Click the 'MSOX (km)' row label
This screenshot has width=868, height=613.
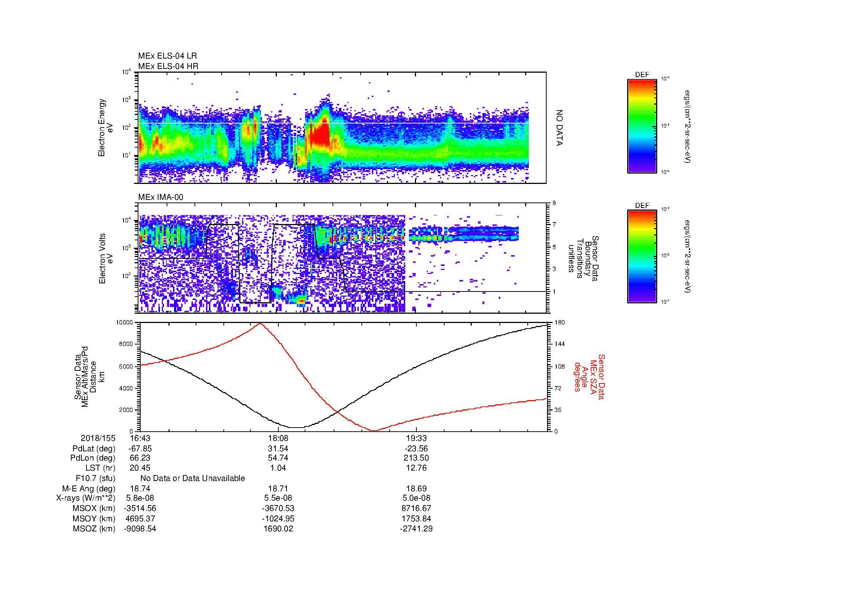[x=94, y=508]
